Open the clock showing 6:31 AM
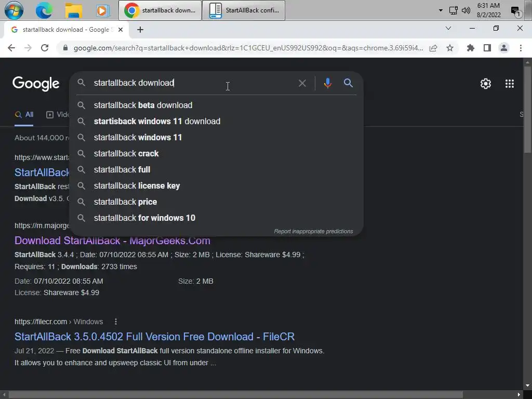Viewport: 532px width, 399px height. pyautogui.click(x=488, y=10)
